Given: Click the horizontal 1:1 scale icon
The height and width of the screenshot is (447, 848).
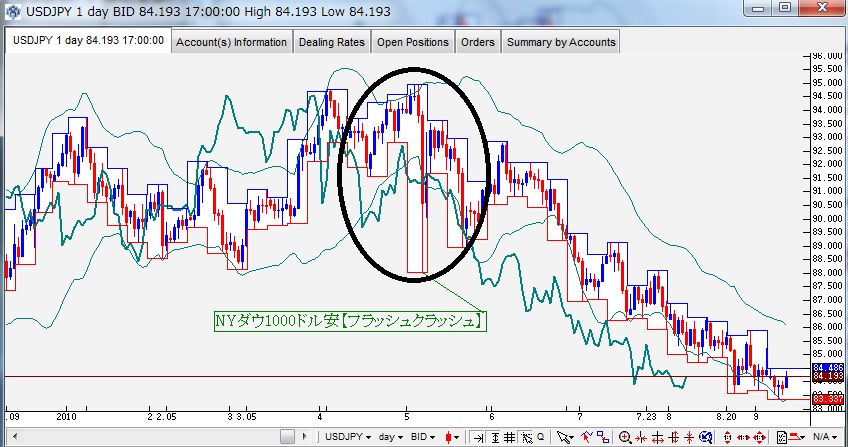Looking at the screenshot, I should click(743, 437).
